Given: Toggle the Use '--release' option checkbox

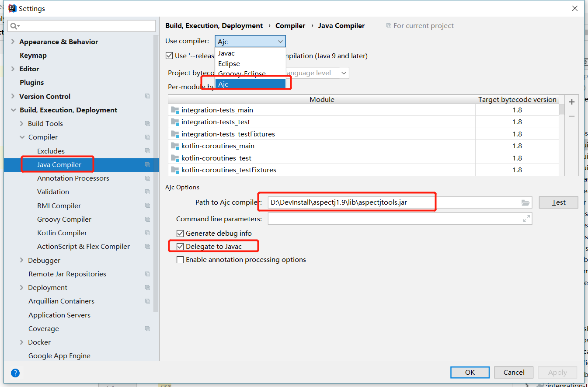Looking at the screenshot, I should 169,56.
